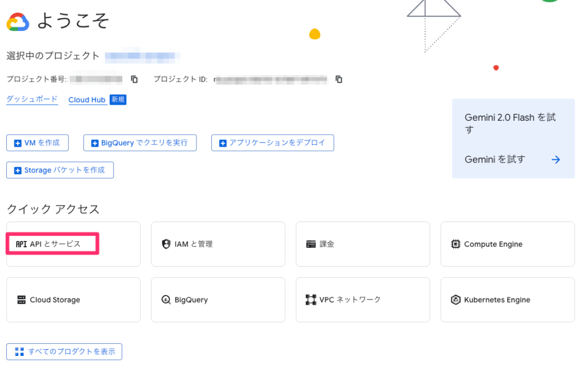Click すべてのプロダクトを表示 button
This screenshot has width=588, height=368.
pos(64,351)
